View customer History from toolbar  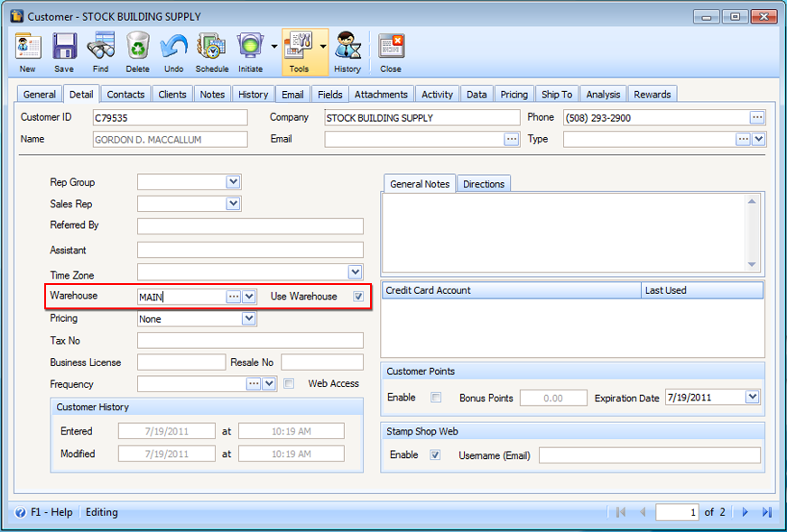(x=347, y=52)
